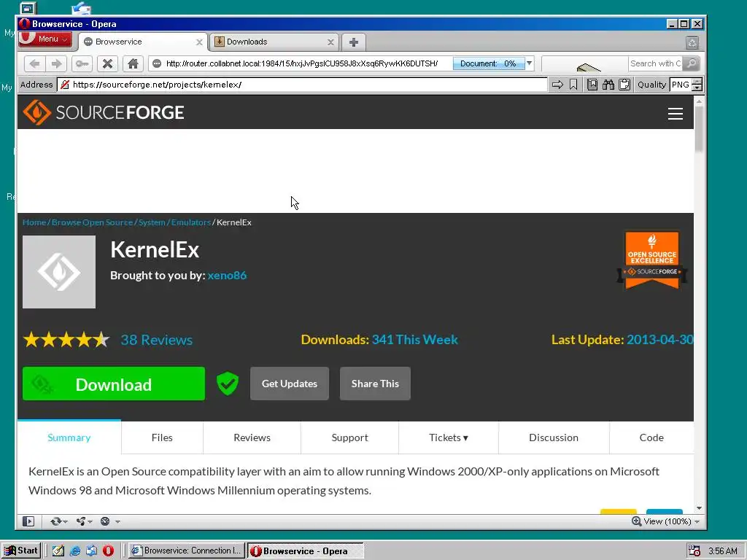Open the View (100%) zoom dropdown
The height and width of the screenshot is (560, 747).
coord(665,521)
